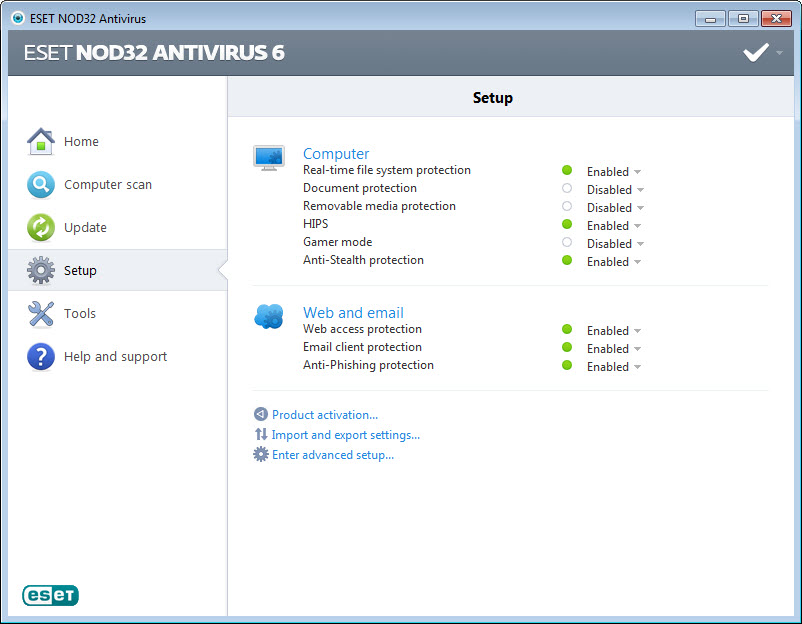Viewport: 802px width, 624px height.
Task: Expand the arrow beside the header checkmark
Action: (779, 53)
